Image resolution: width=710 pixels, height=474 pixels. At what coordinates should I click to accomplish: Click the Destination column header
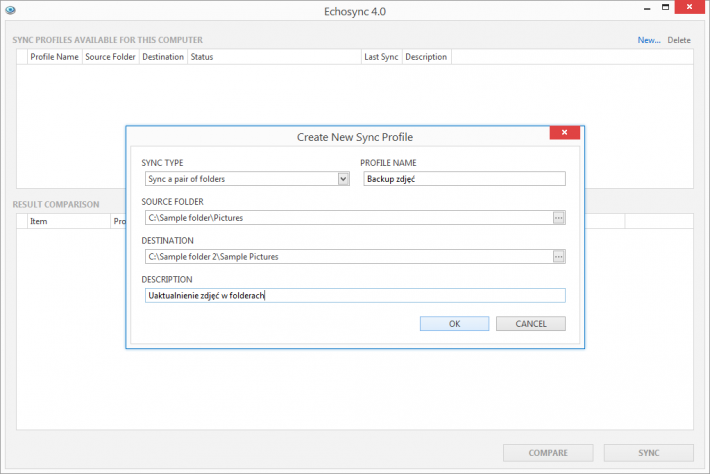[163, 57]
